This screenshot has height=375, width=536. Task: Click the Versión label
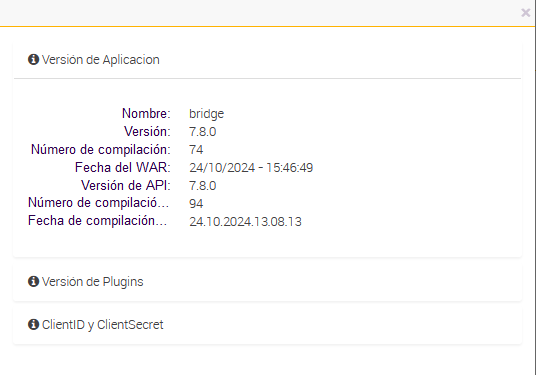point(147,132)
